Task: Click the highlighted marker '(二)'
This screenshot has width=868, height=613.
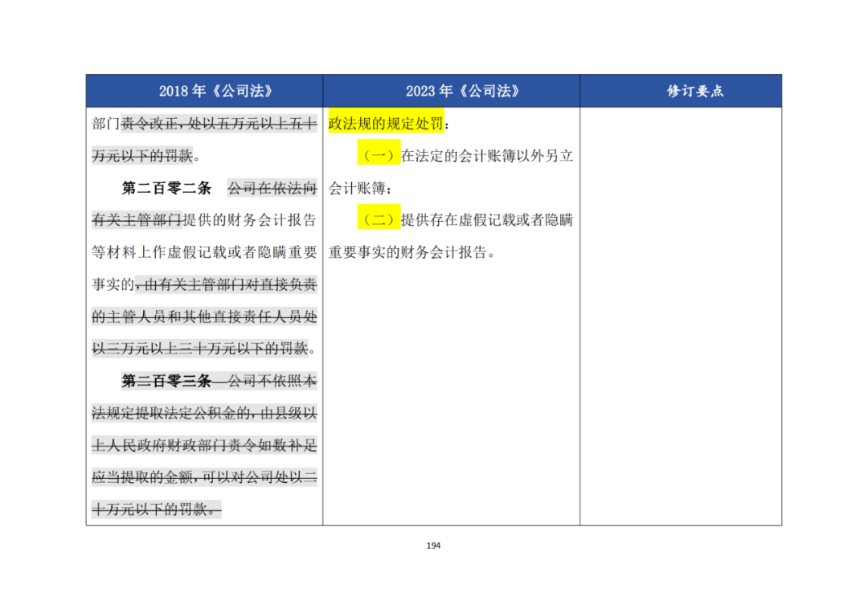Action: 379,219
